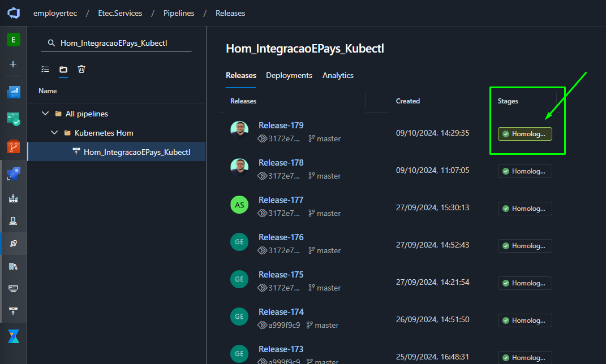The height and width of the screenshot is (364, 606).
Task: Open Pipelines from the sidebar
Action: click(14, 174)
